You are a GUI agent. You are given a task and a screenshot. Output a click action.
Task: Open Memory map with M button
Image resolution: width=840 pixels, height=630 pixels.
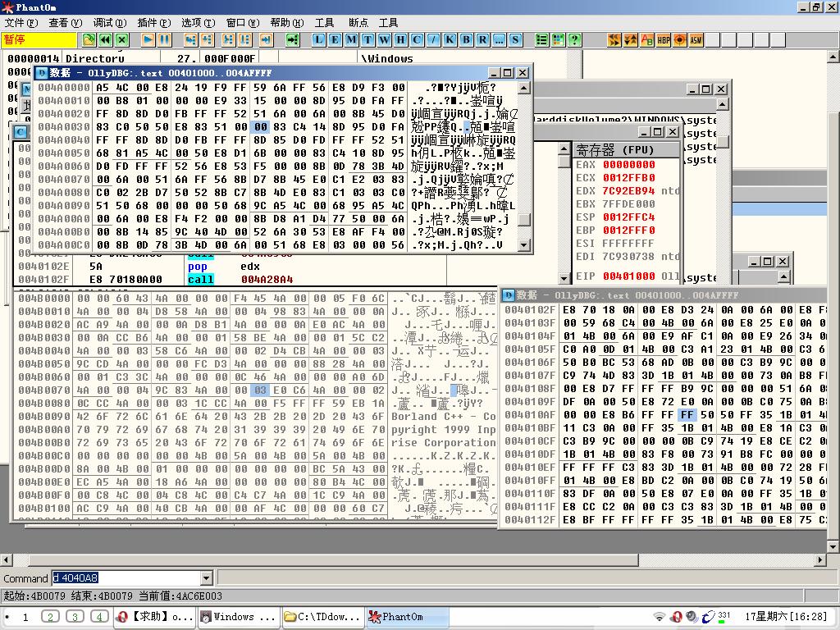[351, 39]
